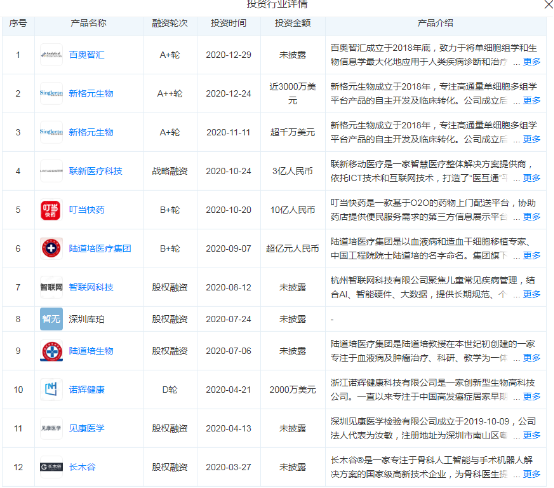The height and width of the screenshot is (488, 554).
Task: Select the 近3000万美元 amount cell
Action: coord(293,94)
